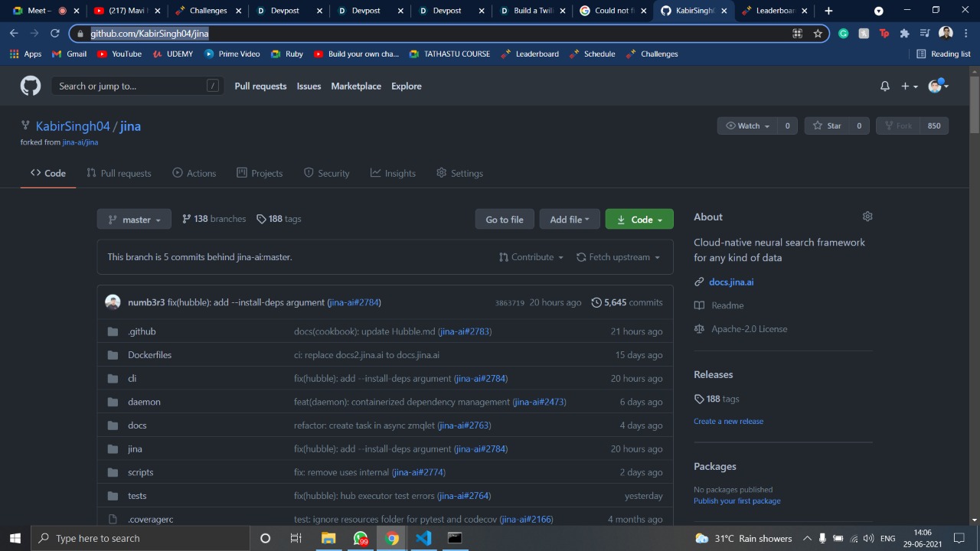Open the Projects tab
This screenshot has height=551, width=980.
coord(260,173)
